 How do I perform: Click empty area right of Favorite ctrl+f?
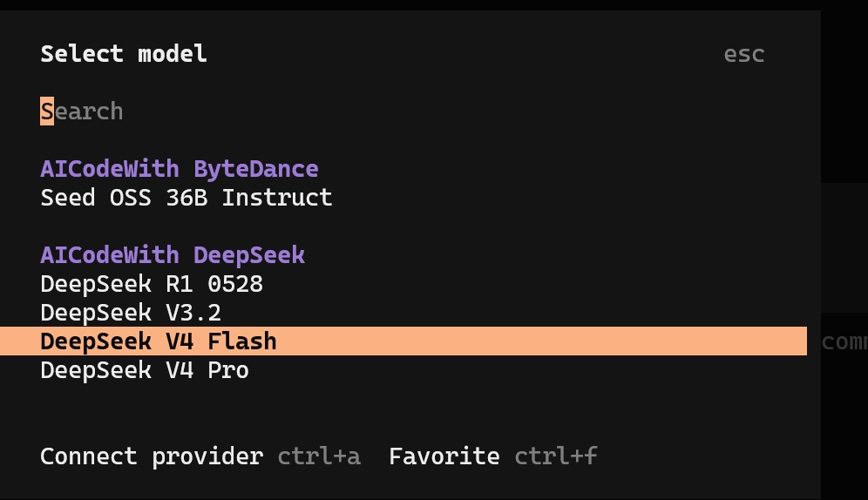(x=703, y=456)
